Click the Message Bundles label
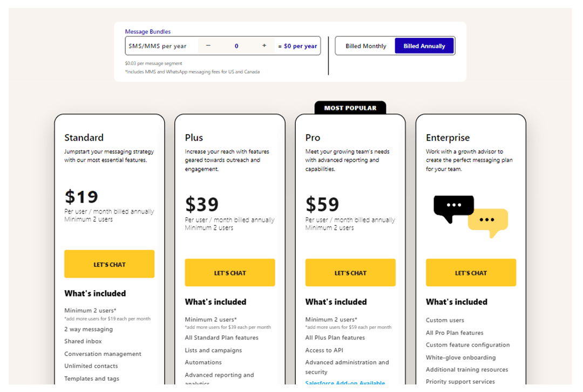The width and height of the screenshot is (583, 392). pyautogui.click(x=147, y=31)
